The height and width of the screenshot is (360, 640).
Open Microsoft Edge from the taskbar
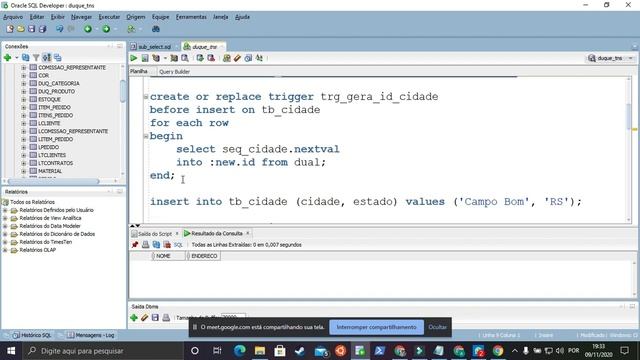[240, 351]
